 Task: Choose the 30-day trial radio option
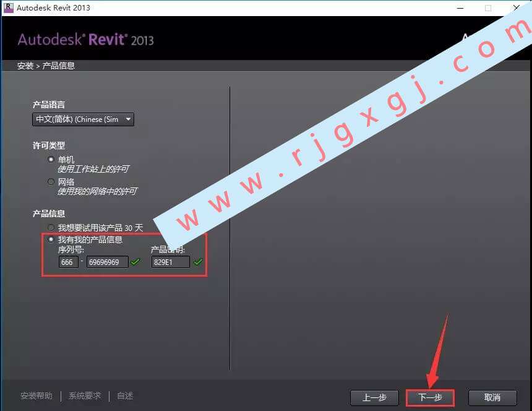click(51, 227)
